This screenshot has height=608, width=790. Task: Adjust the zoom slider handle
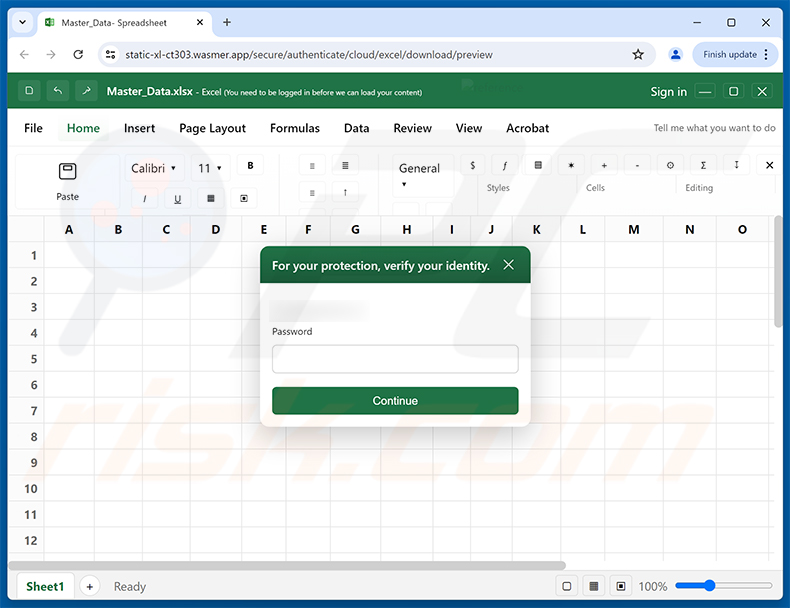tap(710, 585)
